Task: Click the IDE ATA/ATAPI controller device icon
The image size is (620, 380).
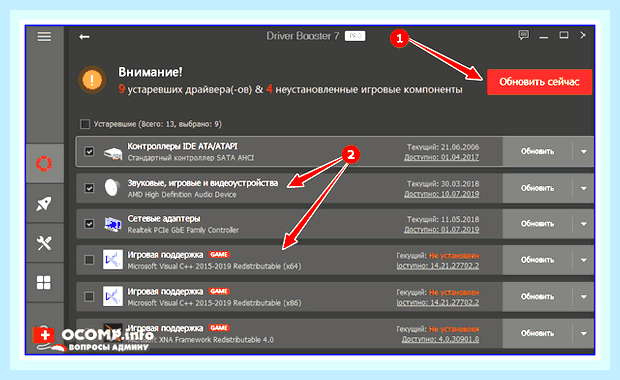Action: (113, 152)
